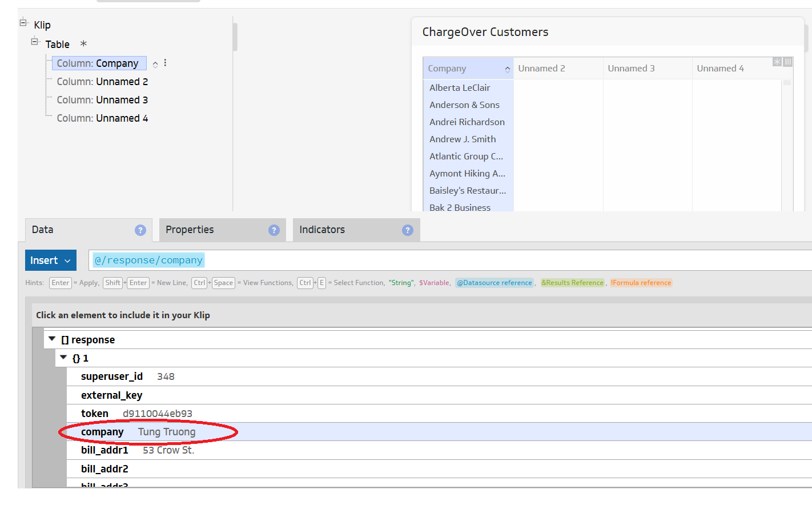Open the three-dot menu beside Column: Company
Screen dimensions: 812x509
(165, 63)
